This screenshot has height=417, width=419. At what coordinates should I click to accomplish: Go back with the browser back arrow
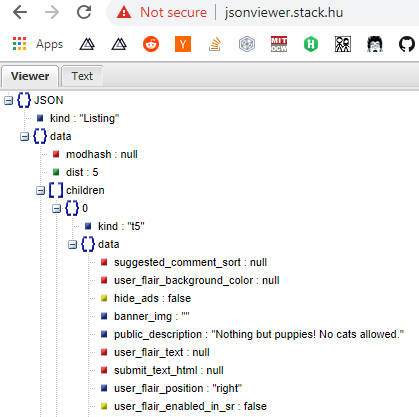[x=20, y=13]
